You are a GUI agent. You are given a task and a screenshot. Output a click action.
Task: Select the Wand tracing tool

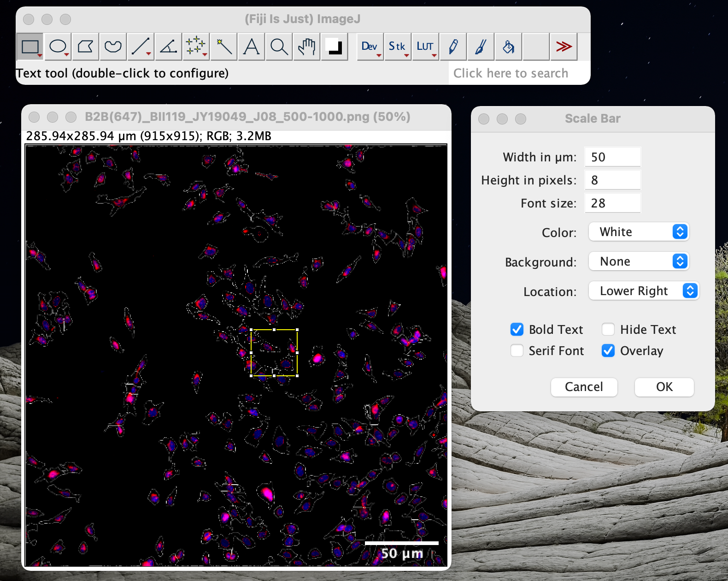[223, 47]
